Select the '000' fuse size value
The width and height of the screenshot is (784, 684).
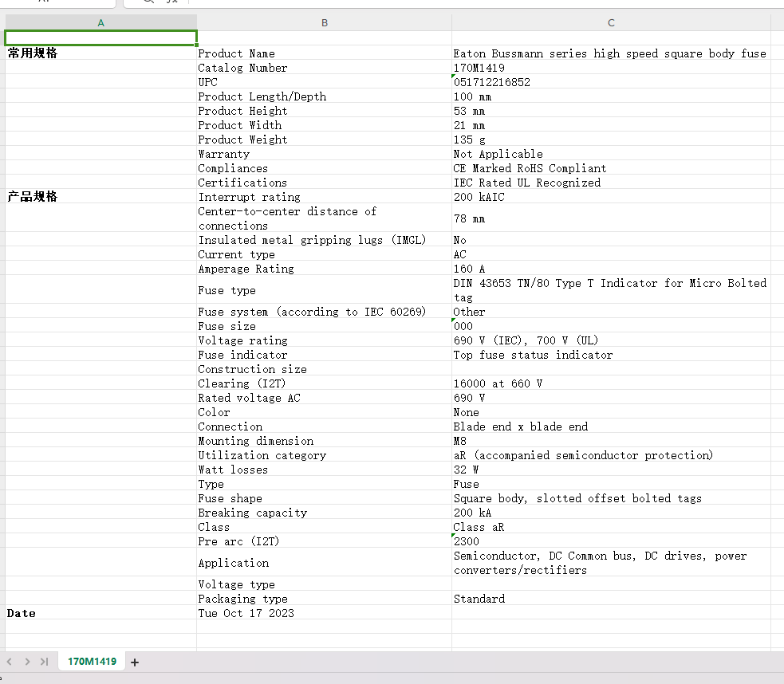[x=611, y=326]
